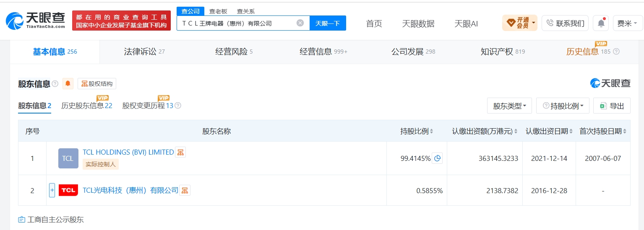Viewport: 644px width, 230px height.
Task: Open 费米 user account dropdown
Action: tap(628, 23)
